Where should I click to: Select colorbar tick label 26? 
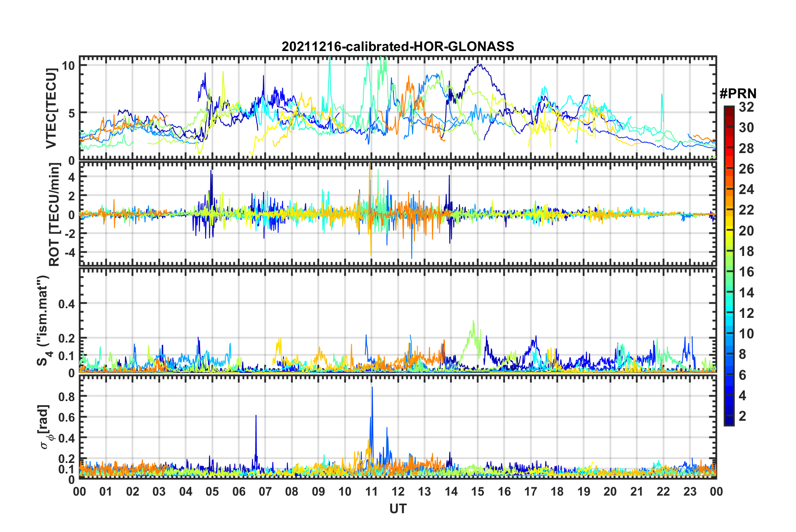click(746, 169)
